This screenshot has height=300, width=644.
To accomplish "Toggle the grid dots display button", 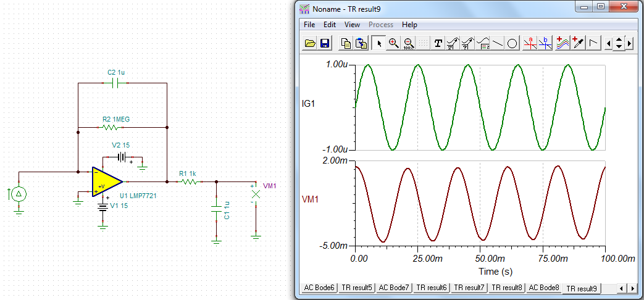I will tap(423, 43).
